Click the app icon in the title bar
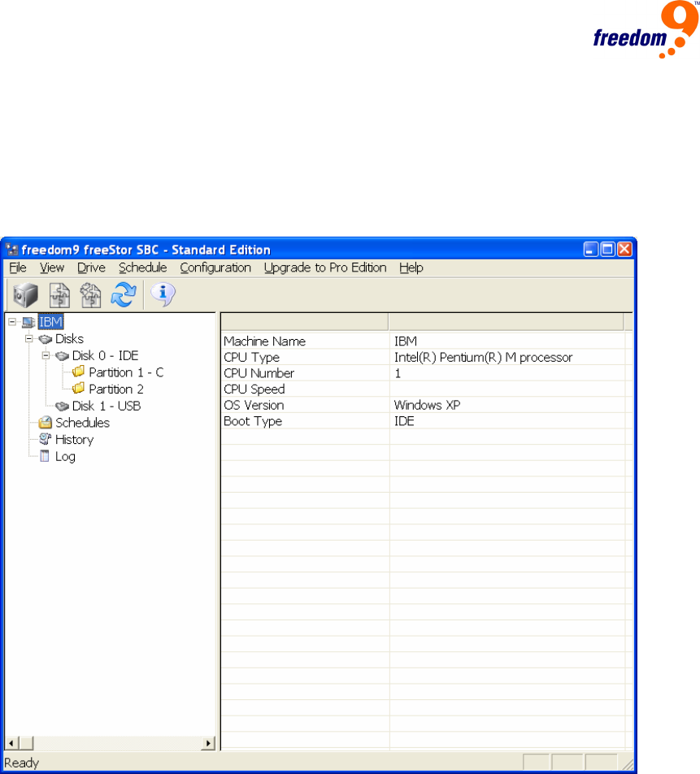The width and height of the screenshot is (700, 774). tap(12, 250)
